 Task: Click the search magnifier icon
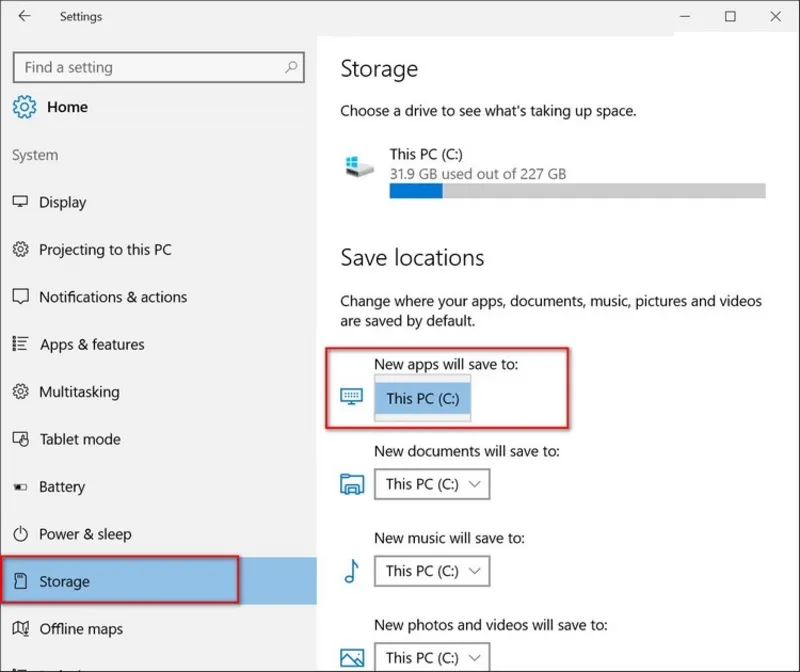click(291, 68)
